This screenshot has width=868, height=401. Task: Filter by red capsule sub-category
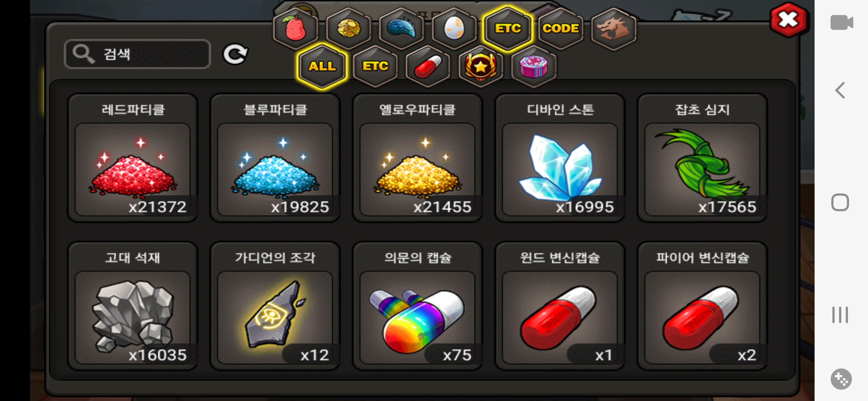tap(428, 66)
